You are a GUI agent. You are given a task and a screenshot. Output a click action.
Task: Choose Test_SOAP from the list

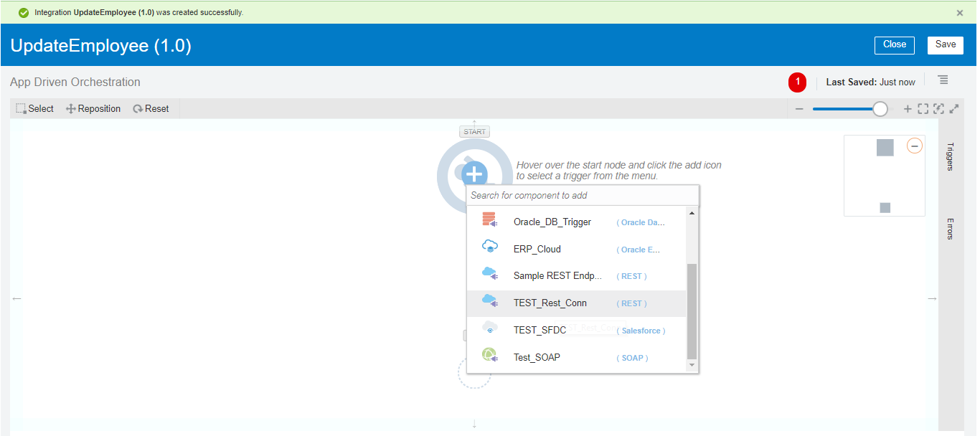click(577, 358)
